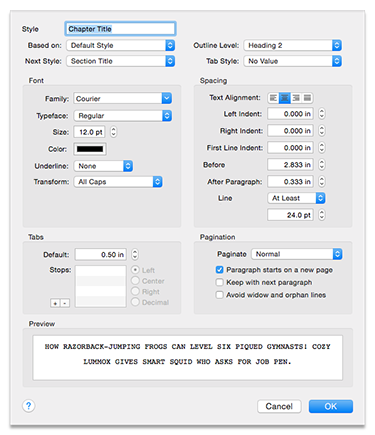Click the Default tabs stepper

pyautogui.click(x=135, y=255)
